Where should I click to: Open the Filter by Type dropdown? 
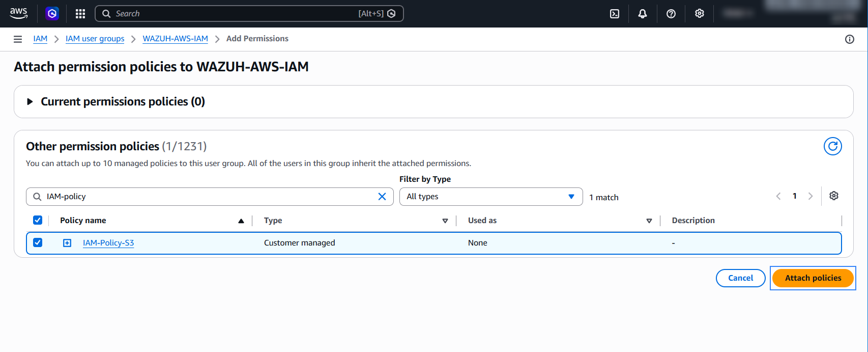click(491, 197)
